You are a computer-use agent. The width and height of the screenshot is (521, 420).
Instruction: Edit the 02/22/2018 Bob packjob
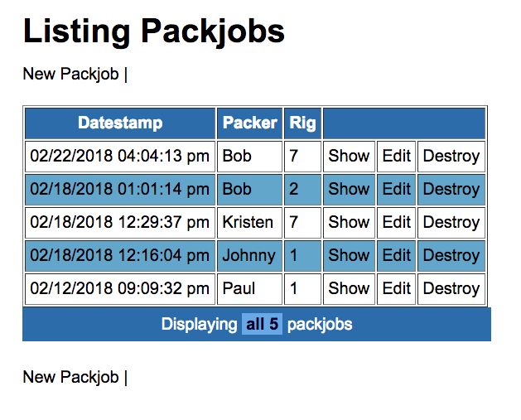click(x=397, y=156)
